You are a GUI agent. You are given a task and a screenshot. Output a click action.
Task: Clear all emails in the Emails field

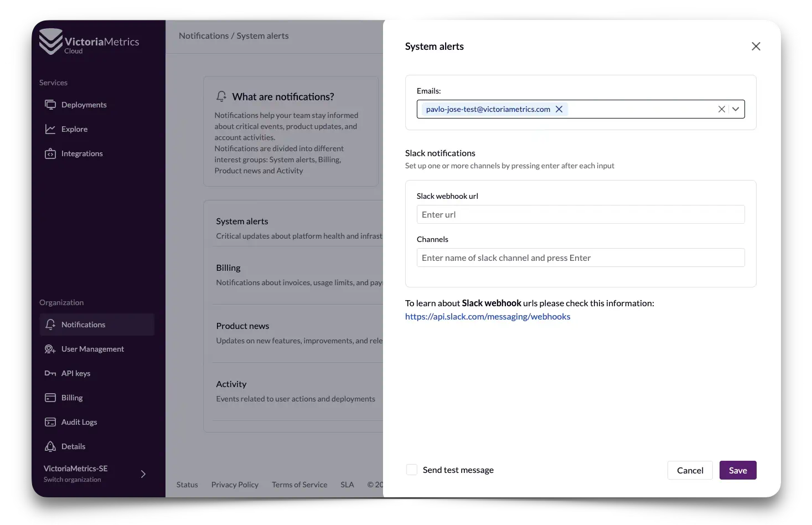[721, 109]
